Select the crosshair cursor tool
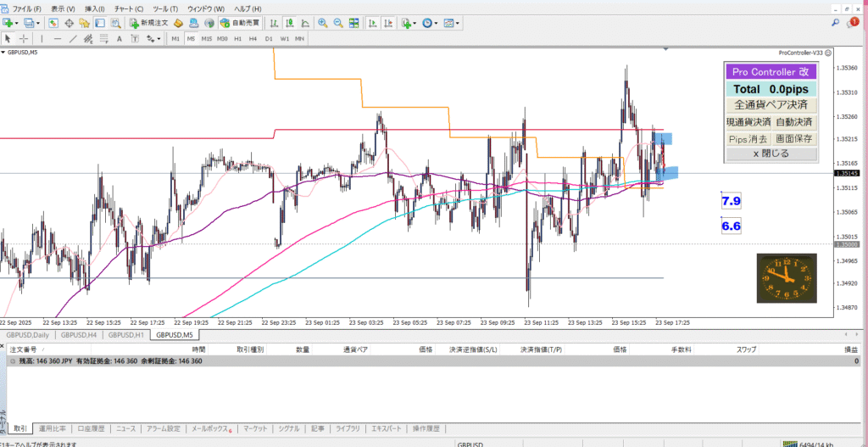The image size is (868, 447). (x=23, y=39)
